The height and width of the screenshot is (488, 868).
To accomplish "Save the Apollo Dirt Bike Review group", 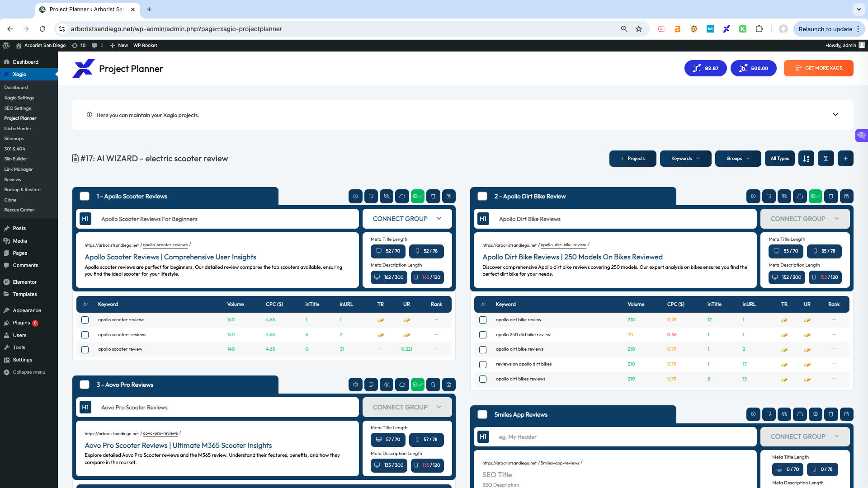I will tap(847, 197).
